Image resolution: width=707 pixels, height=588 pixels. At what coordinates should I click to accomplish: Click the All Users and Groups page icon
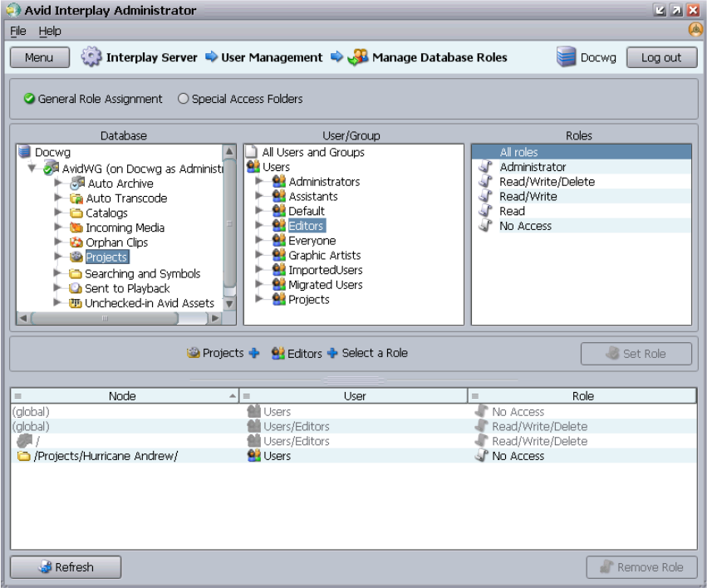tap(252, 151)
